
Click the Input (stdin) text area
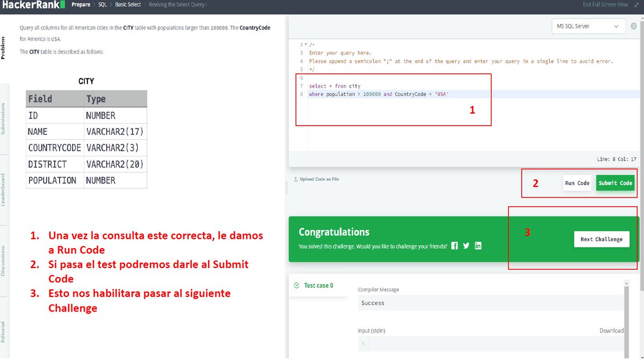tap(491, 344)
